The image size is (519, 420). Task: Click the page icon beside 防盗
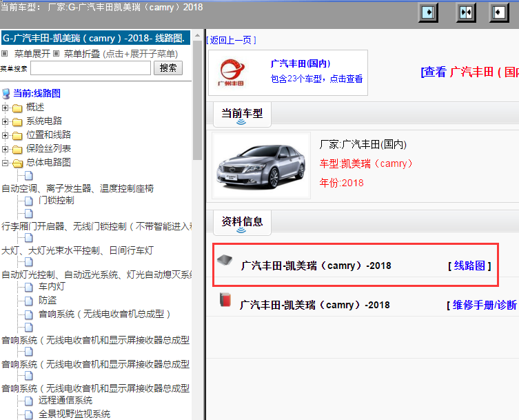pyautogui.click(x=29, y=301)
